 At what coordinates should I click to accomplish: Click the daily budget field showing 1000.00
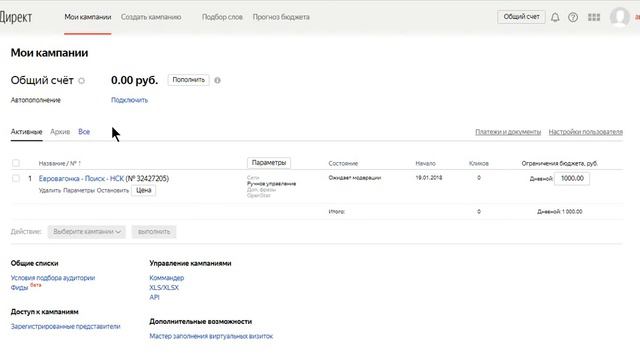click(x=572, y=178)
